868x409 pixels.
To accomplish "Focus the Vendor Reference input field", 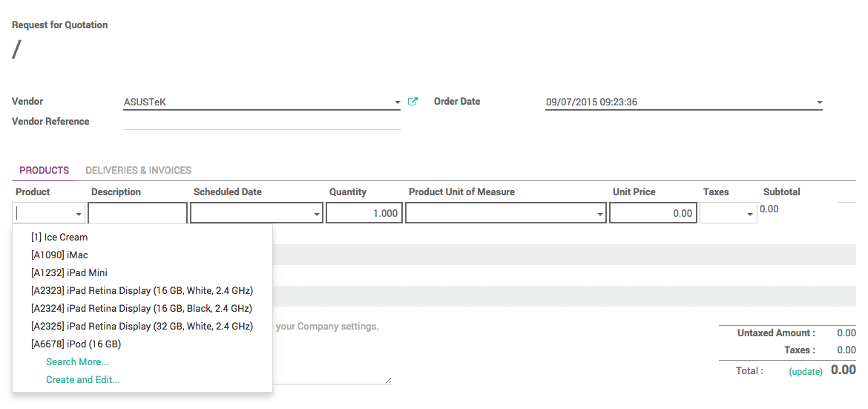I will point(261,122).
